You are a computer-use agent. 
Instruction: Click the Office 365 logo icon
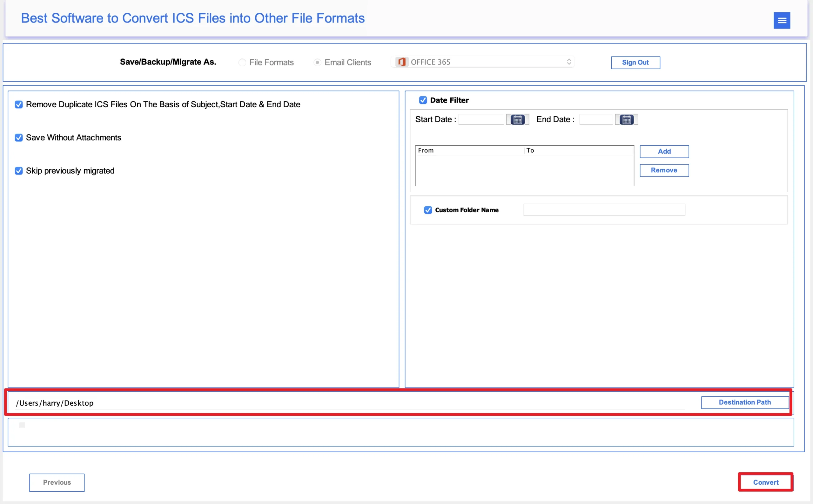[401, 62]
